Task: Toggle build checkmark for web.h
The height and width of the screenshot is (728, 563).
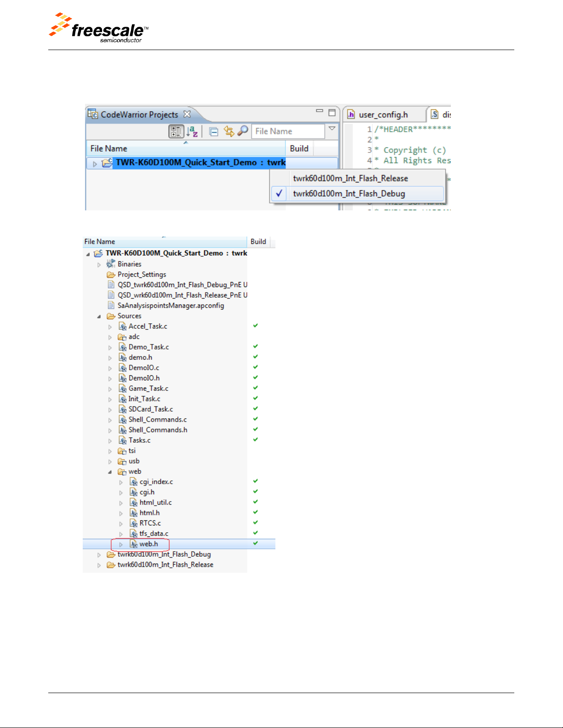Action: 256,543
